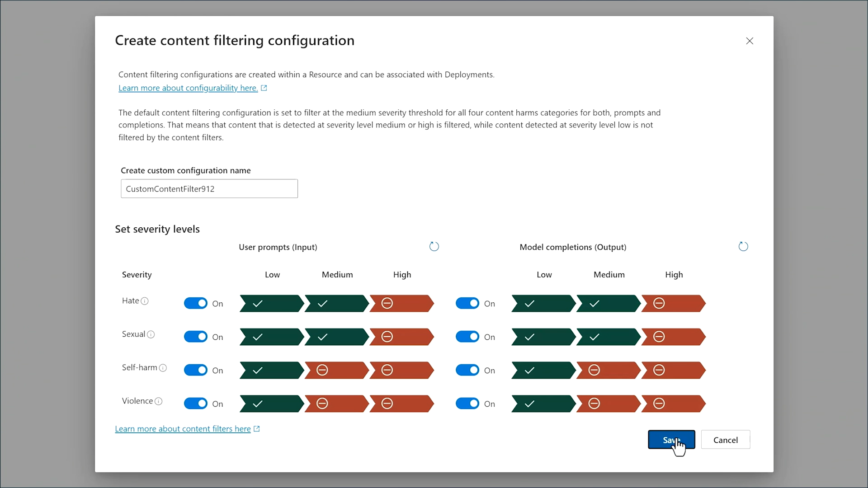This screenshot has width=868, height=488.
Task: Close the content filtering dialog
Action: pyautogui.click(x=750, y=41)
